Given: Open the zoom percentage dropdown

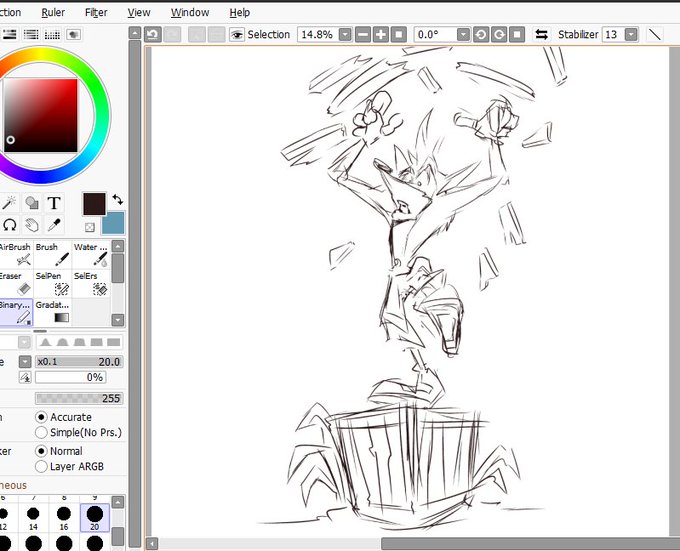Looking at the screenshot, I should [x=345, y=35].
